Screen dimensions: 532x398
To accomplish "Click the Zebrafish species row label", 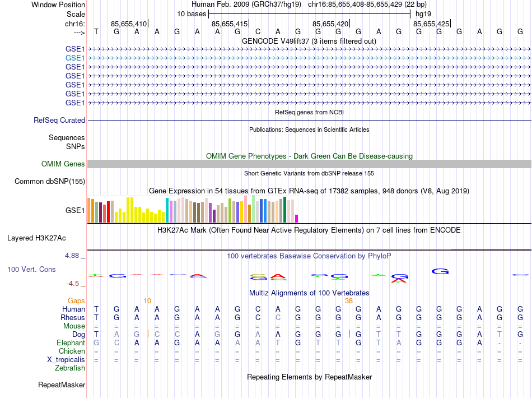I will coord(70,368).
